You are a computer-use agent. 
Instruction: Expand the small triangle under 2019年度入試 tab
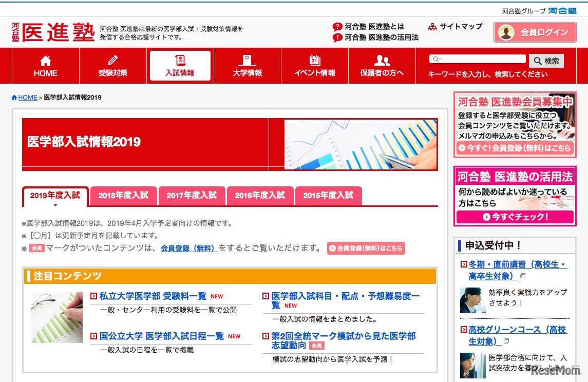[55, 204]
